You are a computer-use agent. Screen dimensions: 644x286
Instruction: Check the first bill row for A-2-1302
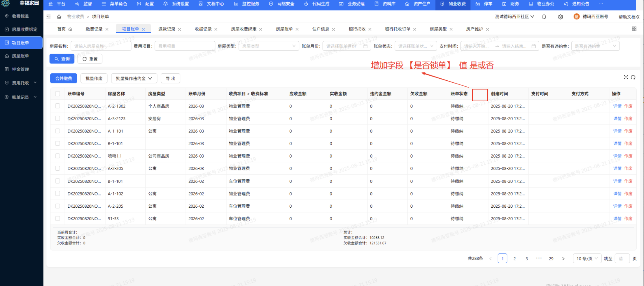tap(57, 106)
